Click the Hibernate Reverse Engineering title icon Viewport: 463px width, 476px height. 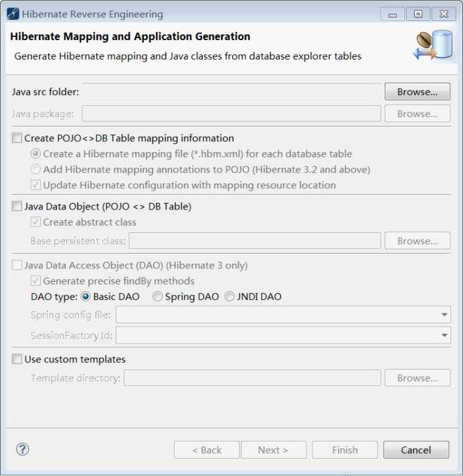[13, 14]
